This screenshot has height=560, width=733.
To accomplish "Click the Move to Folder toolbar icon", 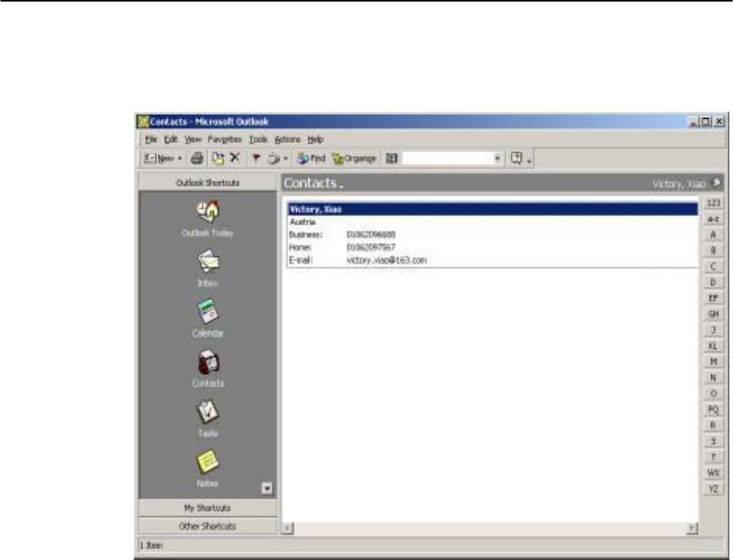I will (218, 159).
